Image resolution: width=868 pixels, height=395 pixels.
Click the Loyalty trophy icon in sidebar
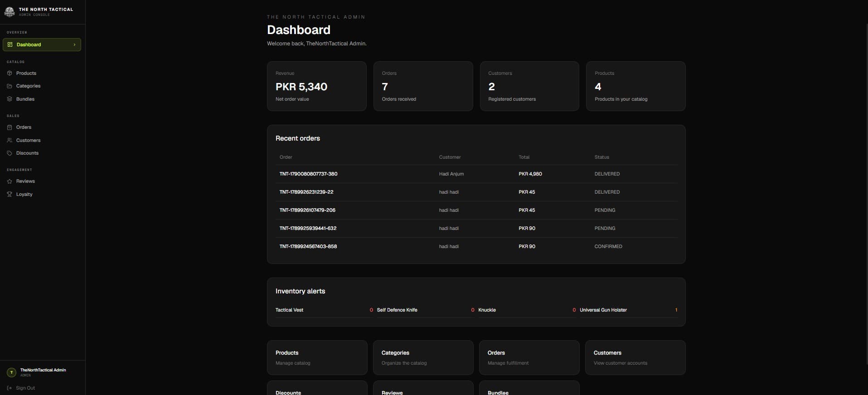(x=10, y=194)
